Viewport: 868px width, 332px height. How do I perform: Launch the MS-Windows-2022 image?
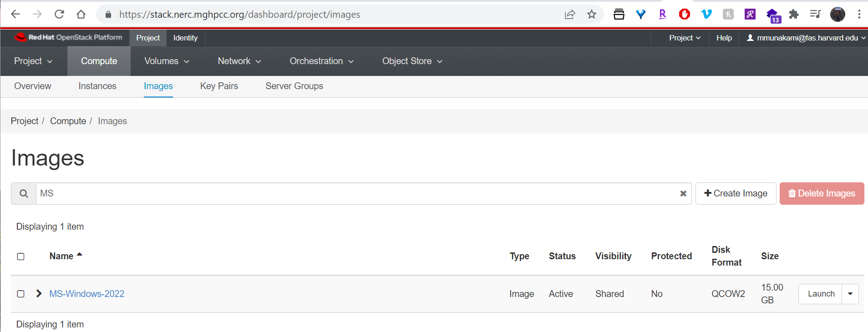(821, 294)
